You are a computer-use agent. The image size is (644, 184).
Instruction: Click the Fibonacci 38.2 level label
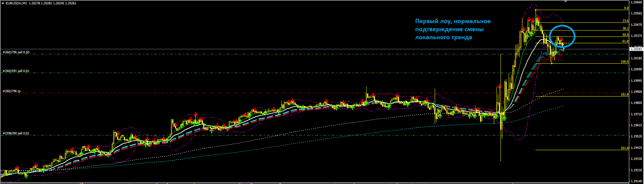626,28
